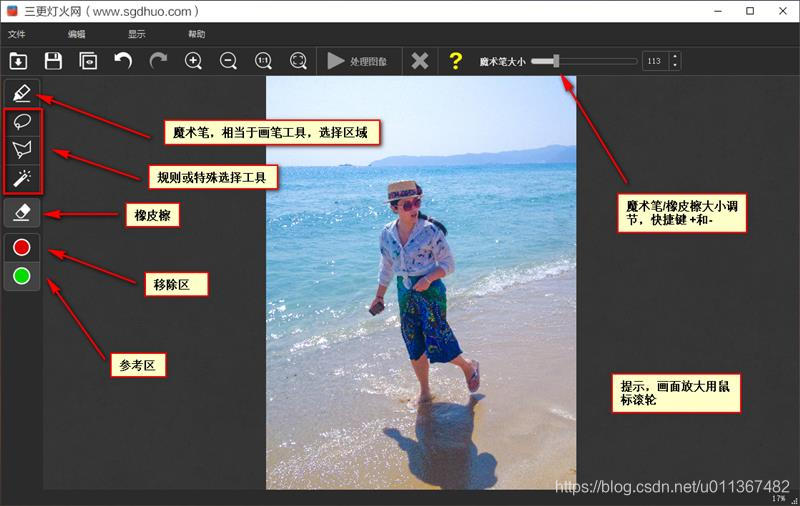Maximize the application window

click(750, 11)
